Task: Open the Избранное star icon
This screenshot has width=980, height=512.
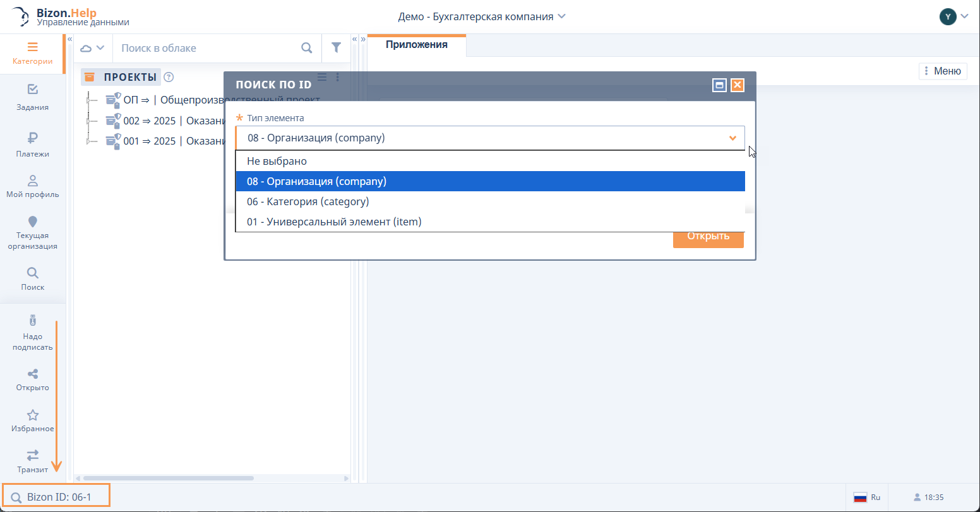Action: pyautogui.click(x=33, y=420)
